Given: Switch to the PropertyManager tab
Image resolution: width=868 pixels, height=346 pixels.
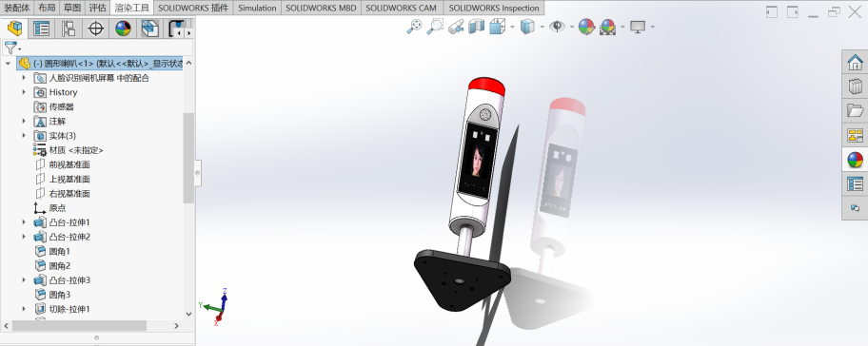Looking at the screenshot, I should (42, 29).
